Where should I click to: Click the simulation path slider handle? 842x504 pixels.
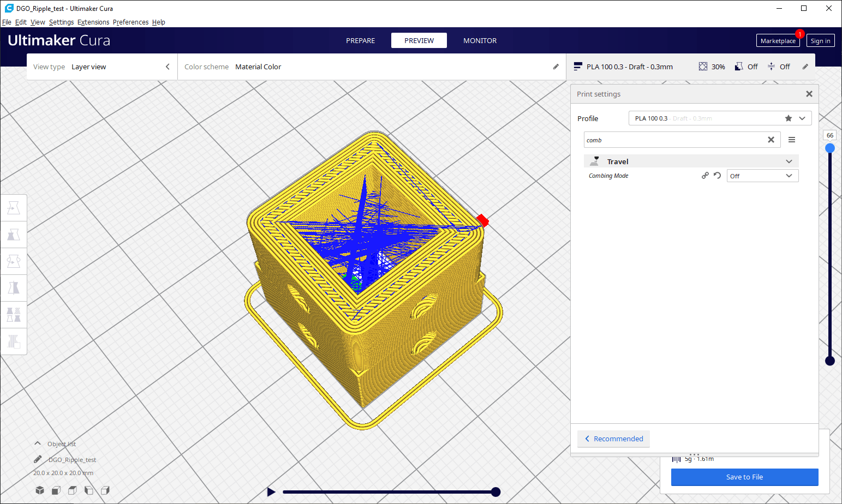pos(495,492)
